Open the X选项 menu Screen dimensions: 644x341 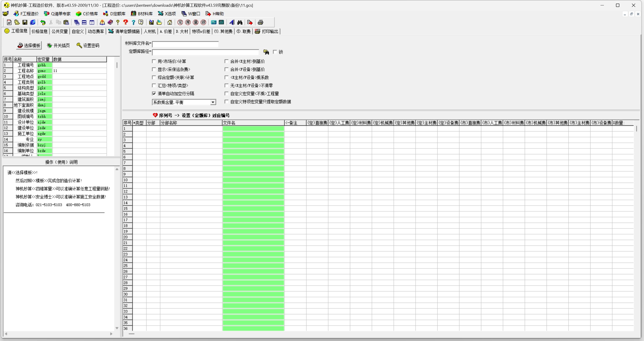167,13
